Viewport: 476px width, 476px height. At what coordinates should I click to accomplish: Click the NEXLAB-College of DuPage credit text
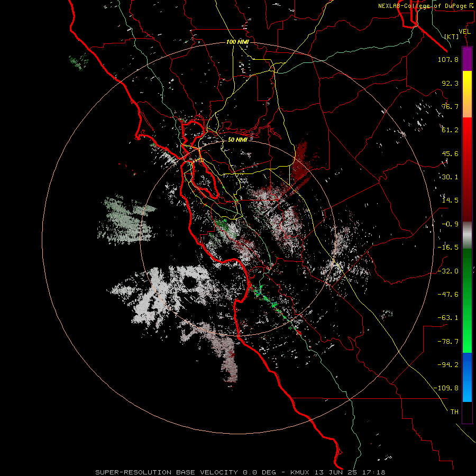pos(426,6)
